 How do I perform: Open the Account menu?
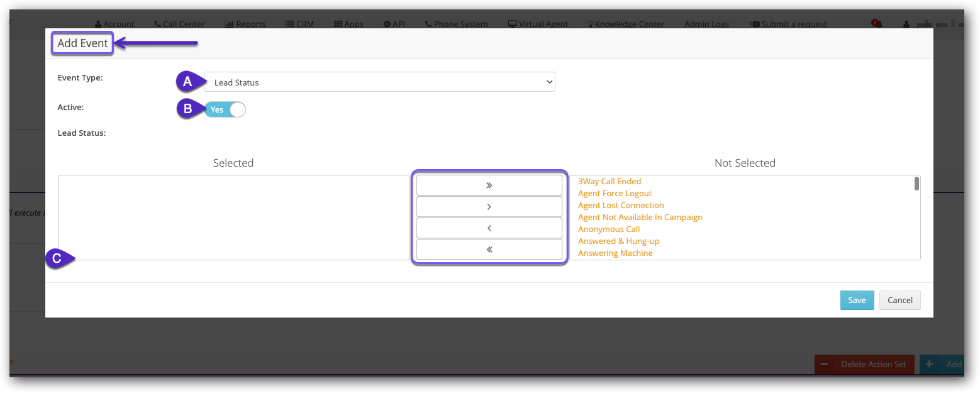coord(114,24)
